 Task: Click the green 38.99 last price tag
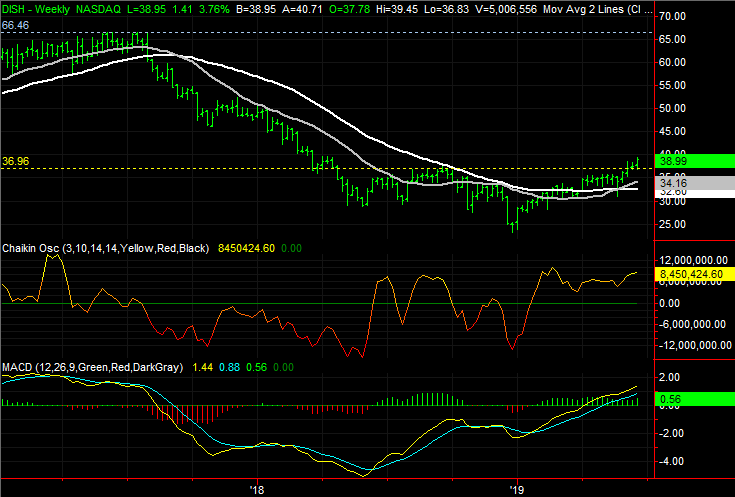point(694,160)
